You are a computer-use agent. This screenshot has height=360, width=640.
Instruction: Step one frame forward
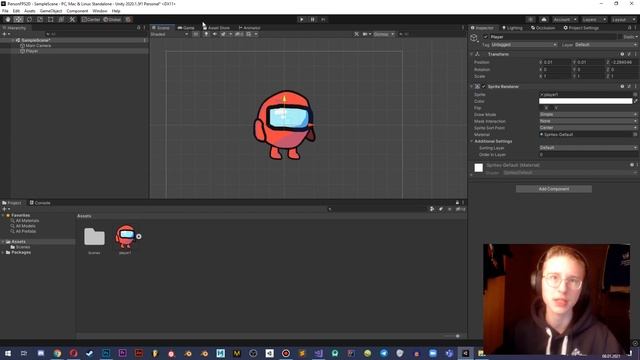click(323, 20)
